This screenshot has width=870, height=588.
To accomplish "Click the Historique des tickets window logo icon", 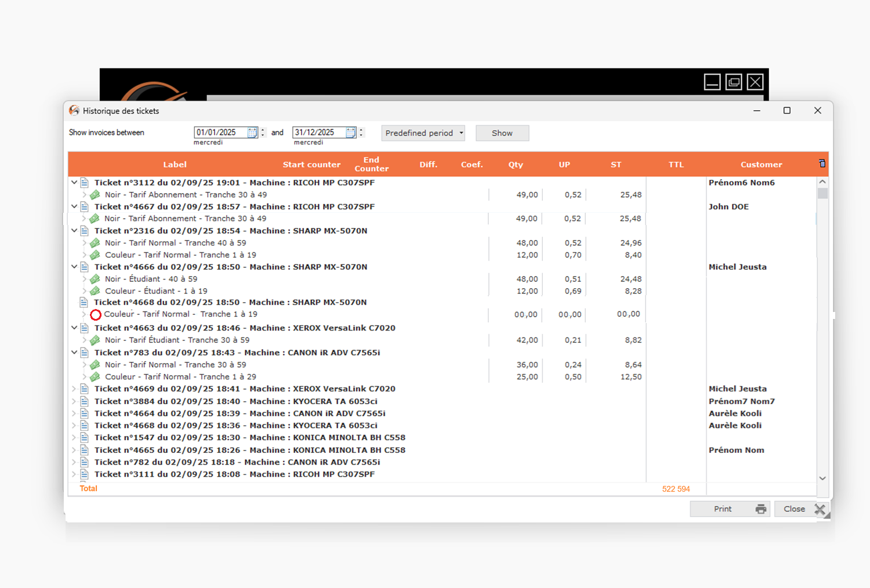I will pyautogui.click(x=74, y=110).
